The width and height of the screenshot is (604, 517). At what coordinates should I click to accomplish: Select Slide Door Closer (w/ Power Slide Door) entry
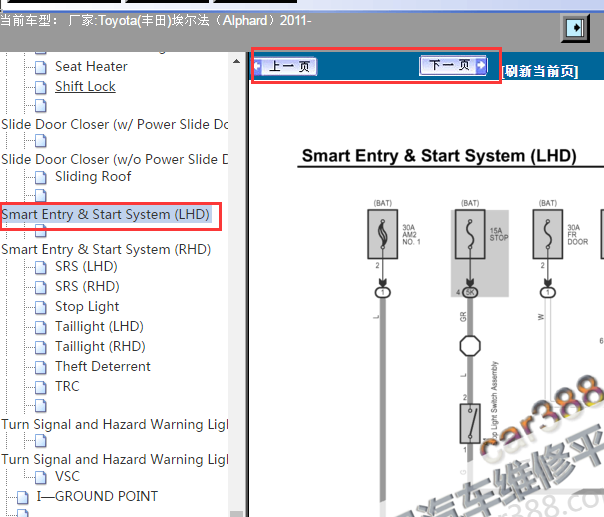coord(114,124)
